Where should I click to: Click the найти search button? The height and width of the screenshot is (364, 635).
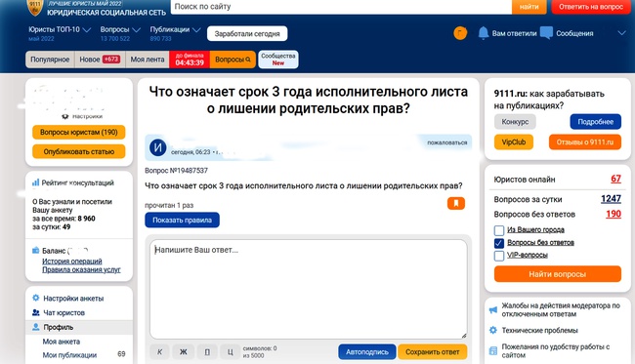529,7
